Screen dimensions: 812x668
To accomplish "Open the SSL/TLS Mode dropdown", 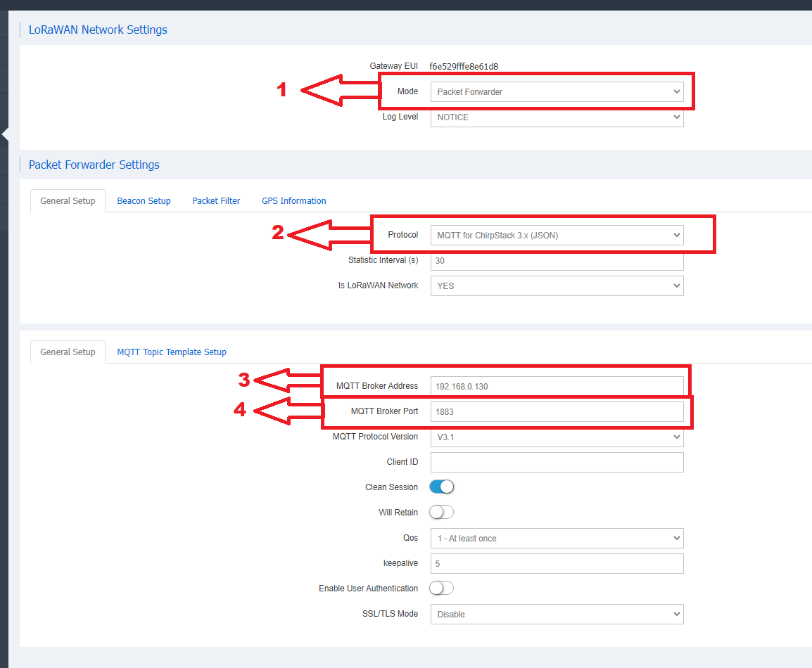I will click(x=557, y=614).
